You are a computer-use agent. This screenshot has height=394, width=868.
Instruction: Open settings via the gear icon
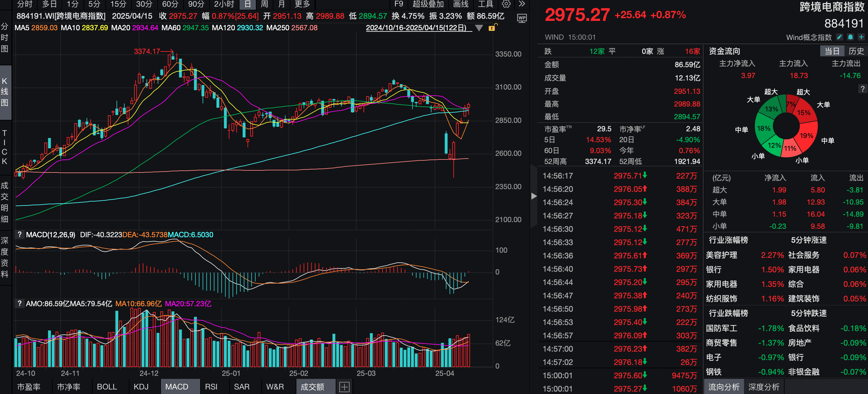[506, 4]
